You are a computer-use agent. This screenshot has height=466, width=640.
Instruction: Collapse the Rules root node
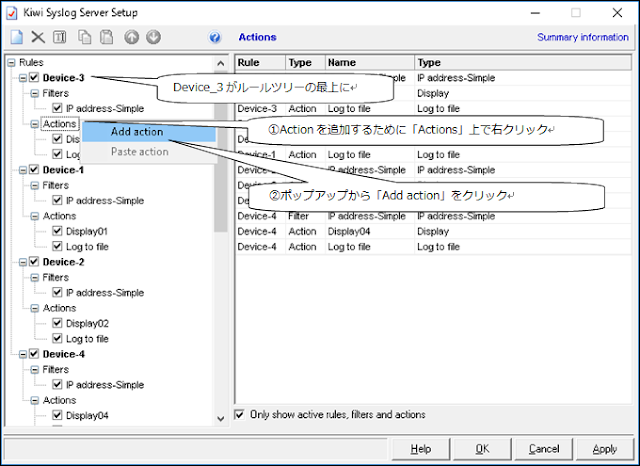pyautogui.click(x=12, y=62)
